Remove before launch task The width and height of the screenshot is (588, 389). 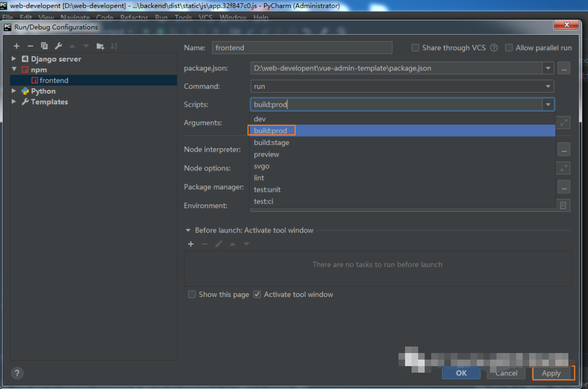(x=205, y=244)
